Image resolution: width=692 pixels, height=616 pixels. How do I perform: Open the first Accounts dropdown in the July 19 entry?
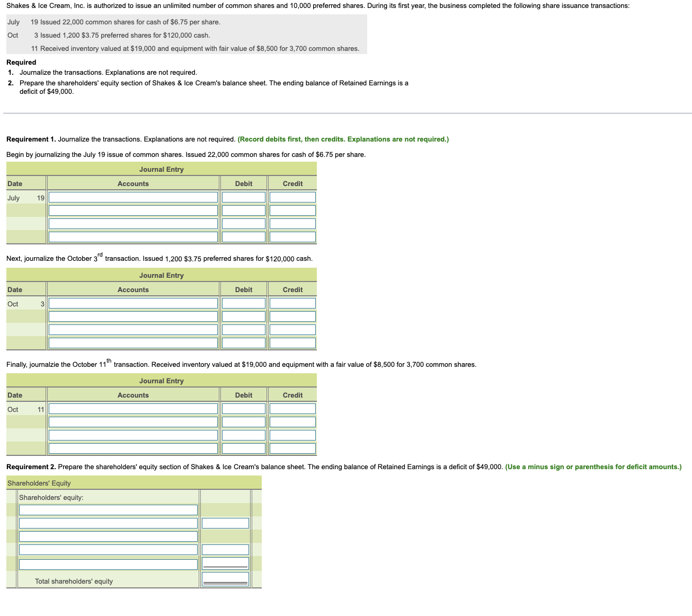[x=132, y=197]
